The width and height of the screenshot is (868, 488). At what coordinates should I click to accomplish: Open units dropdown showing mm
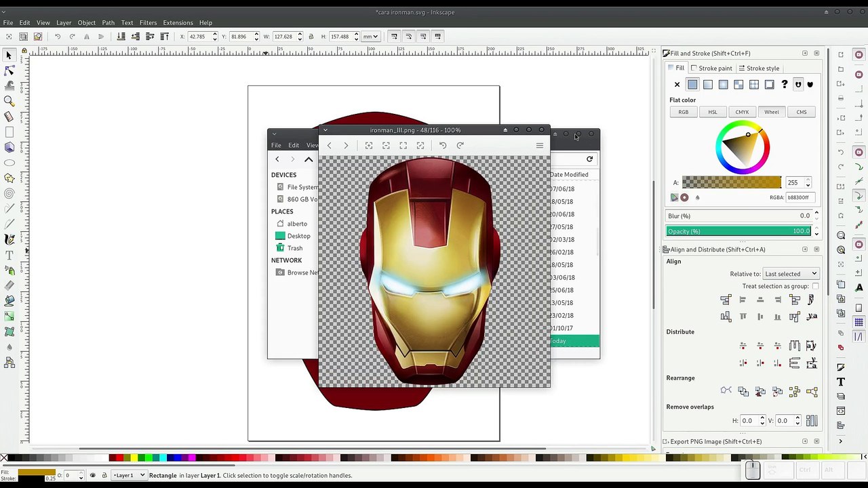(x=370, y=37)
